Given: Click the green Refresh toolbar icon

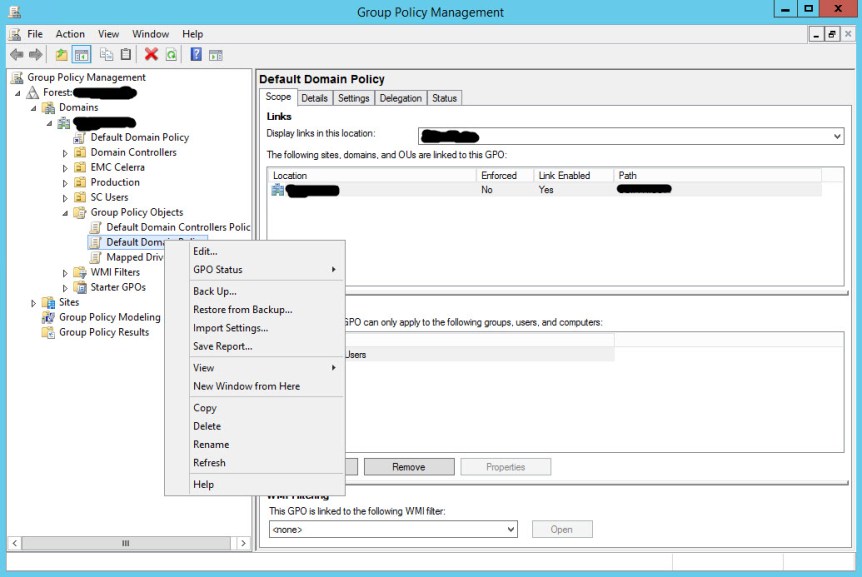Looking at the screenshot, I should (171, 55).
